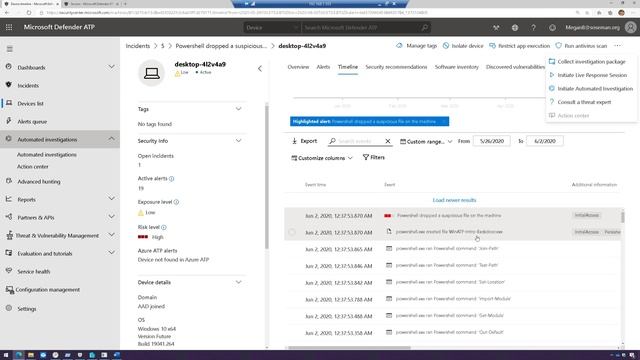Expand Evaluation and tutorials chevron
The height and width of the screenshot is (360, 640).
[111, 253]
